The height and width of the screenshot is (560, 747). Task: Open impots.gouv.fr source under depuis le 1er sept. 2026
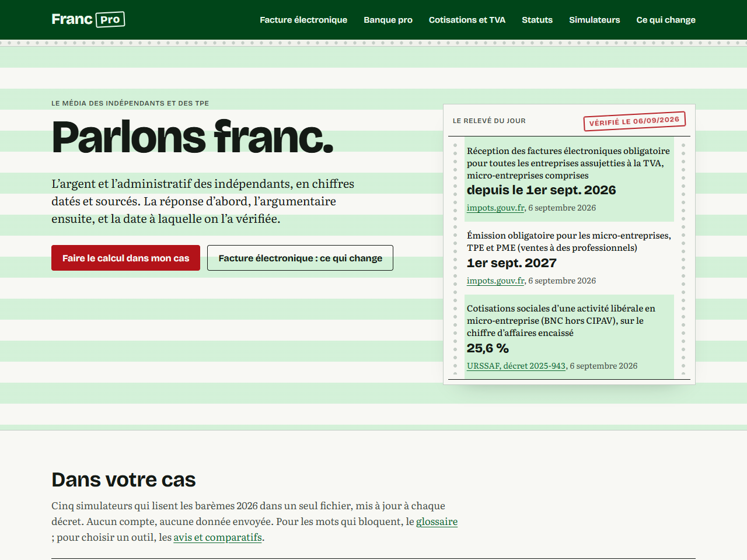(495, 208)
